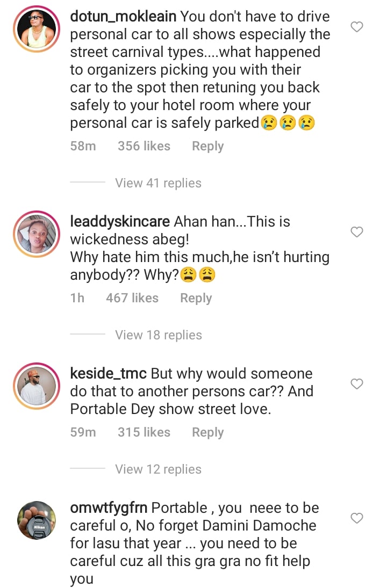Open the omwtfygfrn username link

[109, 508]
